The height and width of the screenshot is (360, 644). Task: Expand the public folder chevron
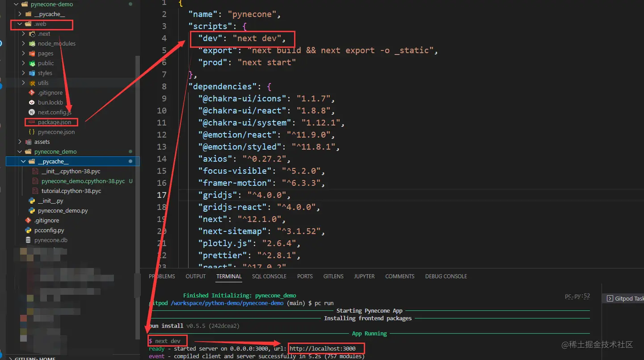pyautogui.click(x=23, y=63)
